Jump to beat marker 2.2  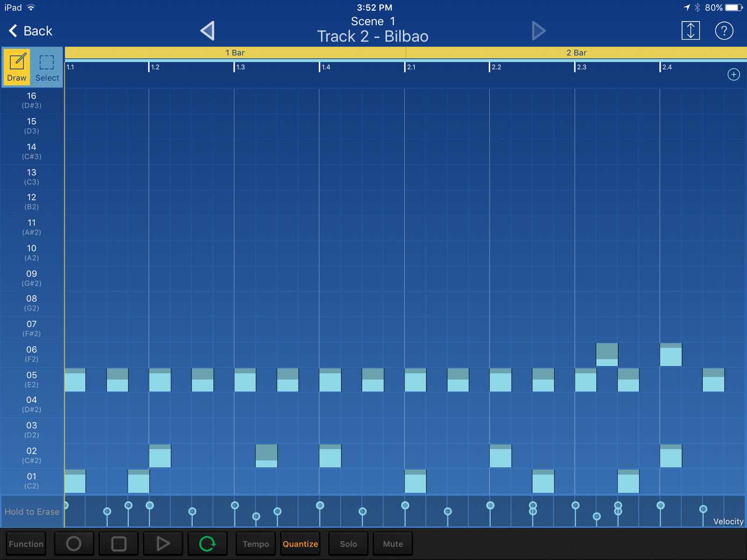coord(495,67)
